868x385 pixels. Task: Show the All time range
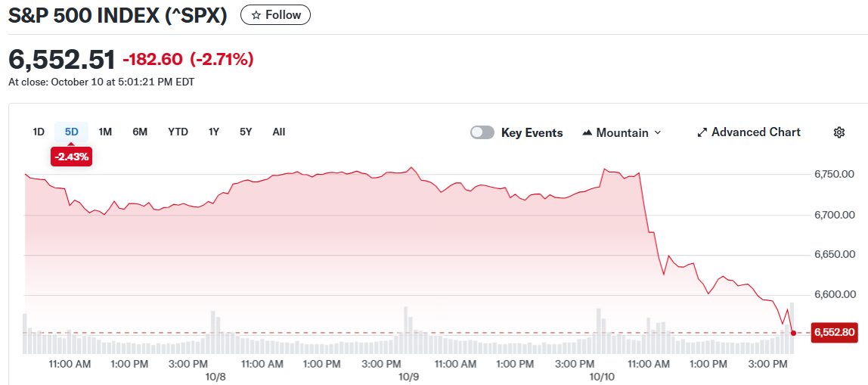pos(279,132)
